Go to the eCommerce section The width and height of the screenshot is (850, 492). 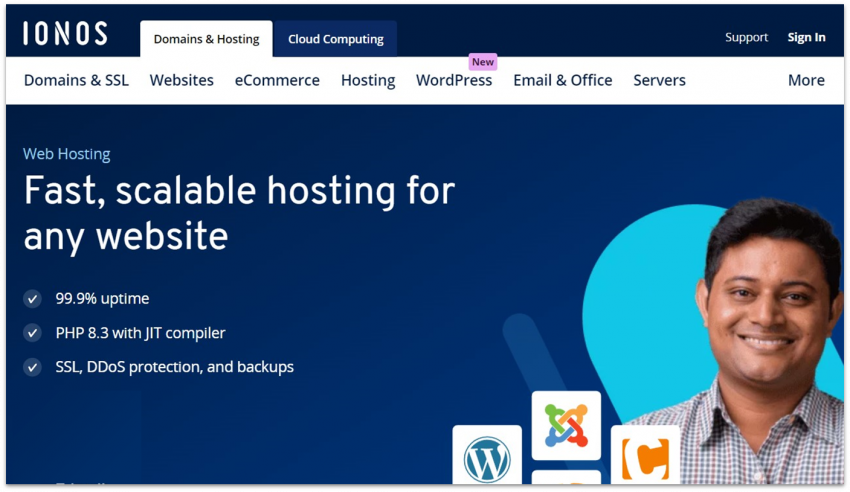(x=277, y=80)
